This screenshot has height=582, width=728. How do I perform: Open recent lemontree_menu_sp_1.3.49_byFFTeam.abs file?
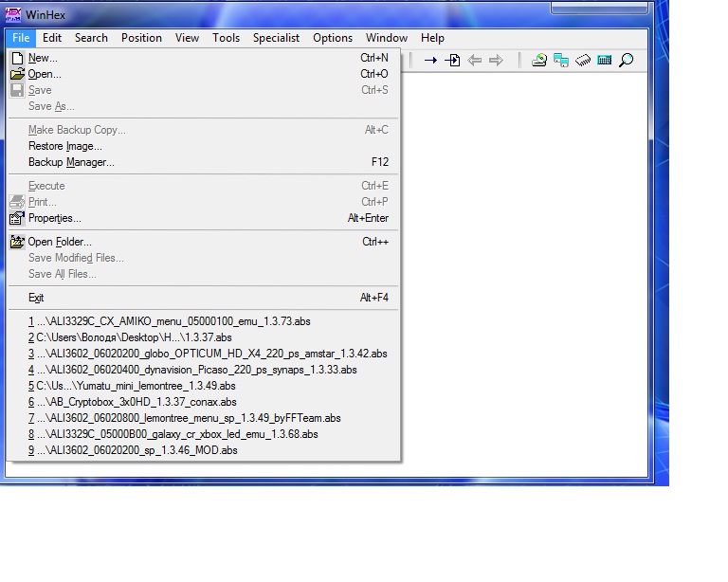coord(204,418)
